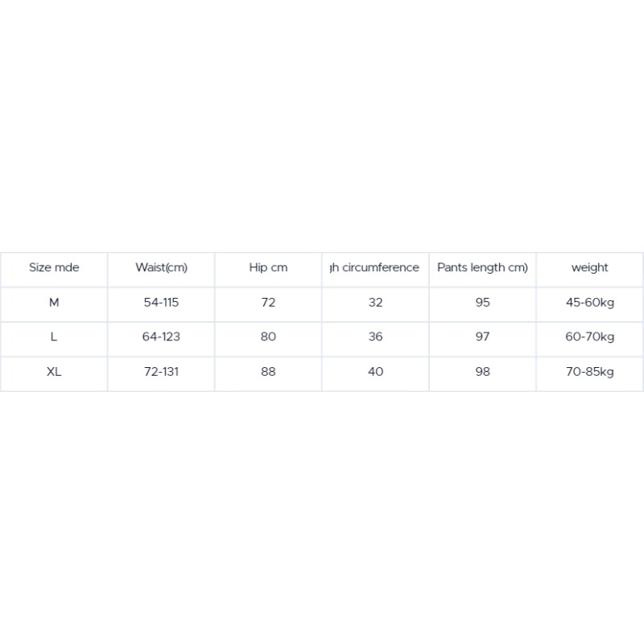Click the "Size mde" header cell
The image size is (644, 644).
coord(54,268)
